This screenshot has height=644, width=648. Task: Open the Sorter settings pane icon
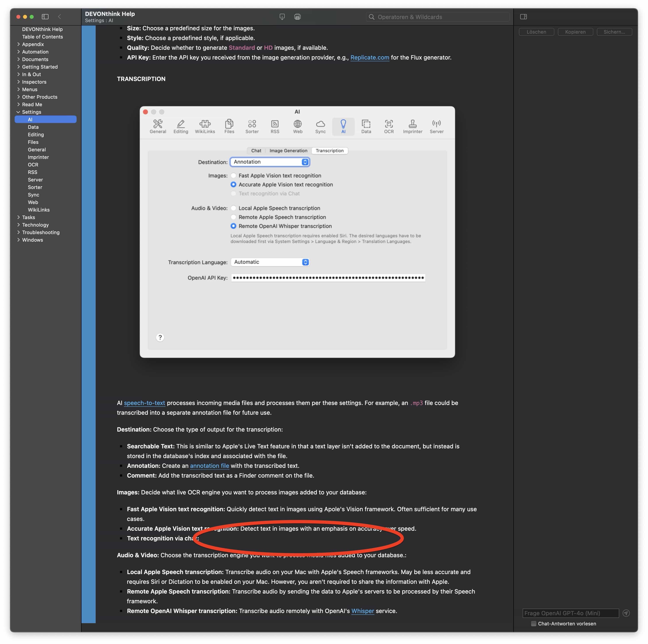(252, 127)
